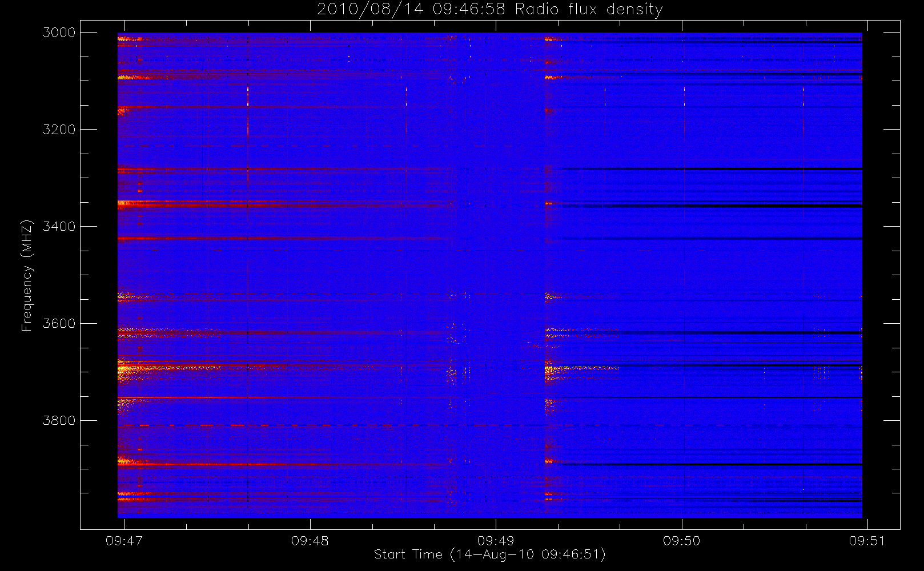The width and height of the screenshot is (924, 571).
Task: Select the 3600 frequency tick label
Action: point(59,324)
